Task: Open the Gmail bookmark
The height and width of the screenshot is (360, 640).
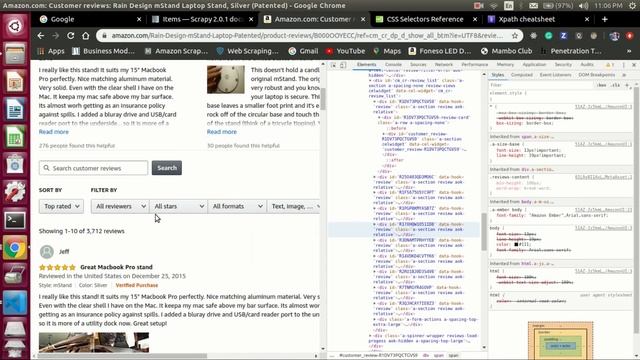Action: (x=303, y=51)
